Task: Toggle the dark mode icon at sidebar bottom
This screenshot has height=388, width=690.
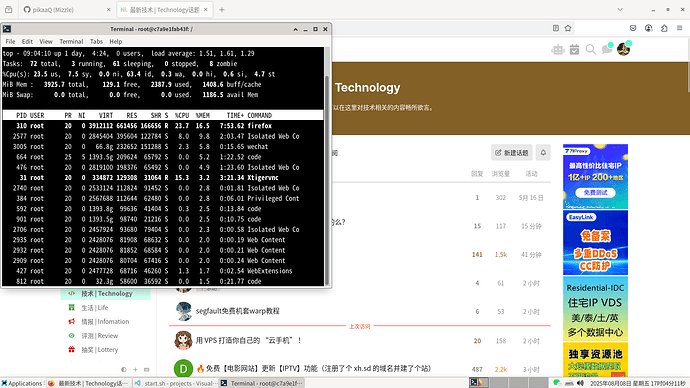Action: tap(124, 370)
